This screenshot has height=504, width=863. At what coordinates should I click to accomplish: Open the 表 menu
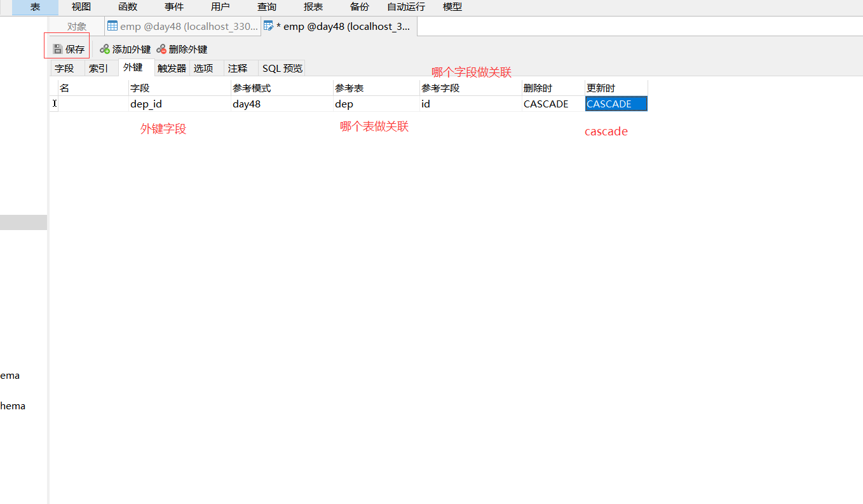pos(34,7)
